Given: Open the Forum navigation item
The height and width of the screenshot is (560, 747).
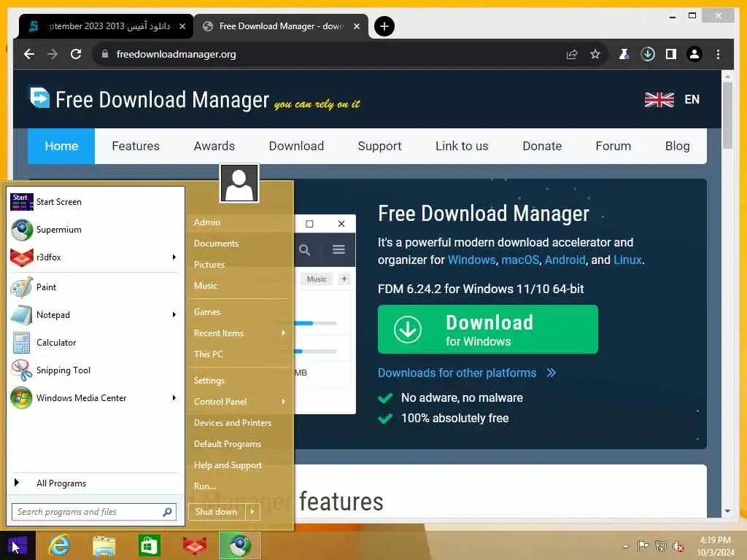Looking at the screenshot, I should tap(613, 146).
